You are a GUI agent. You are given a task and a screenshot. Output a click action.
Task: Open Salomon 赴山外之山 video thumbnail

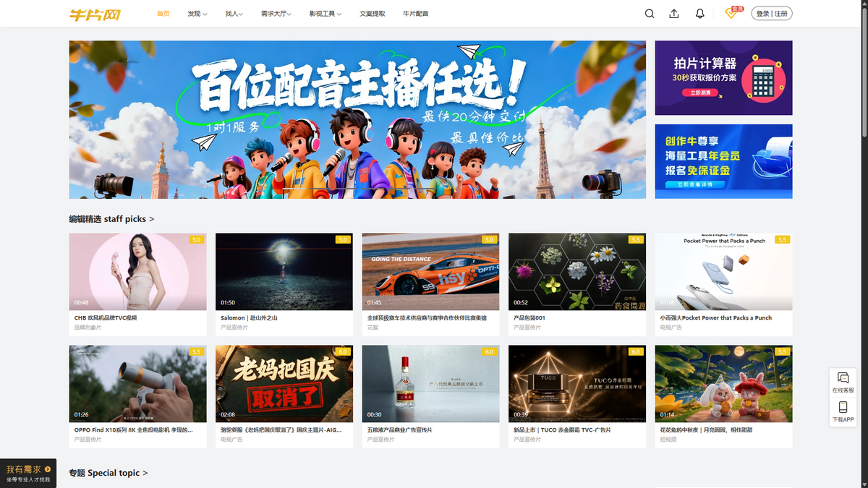click(284, 271)
